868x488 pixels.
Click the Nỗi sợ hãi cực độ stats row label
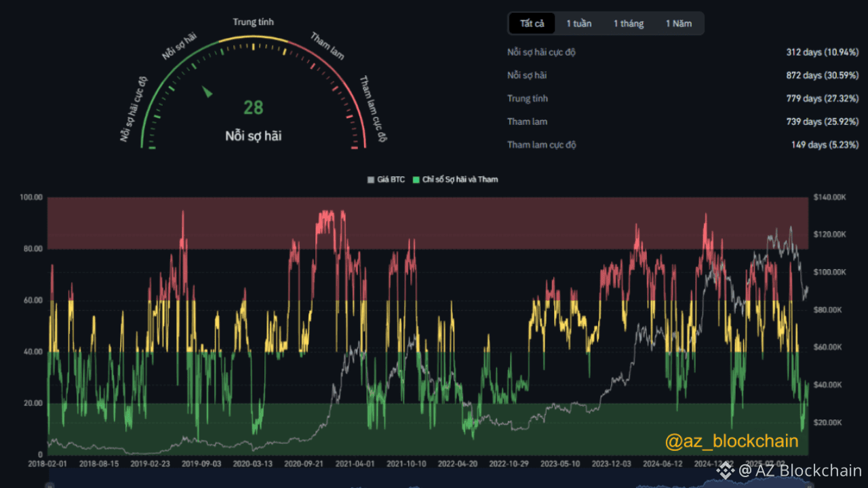[541, 52]
